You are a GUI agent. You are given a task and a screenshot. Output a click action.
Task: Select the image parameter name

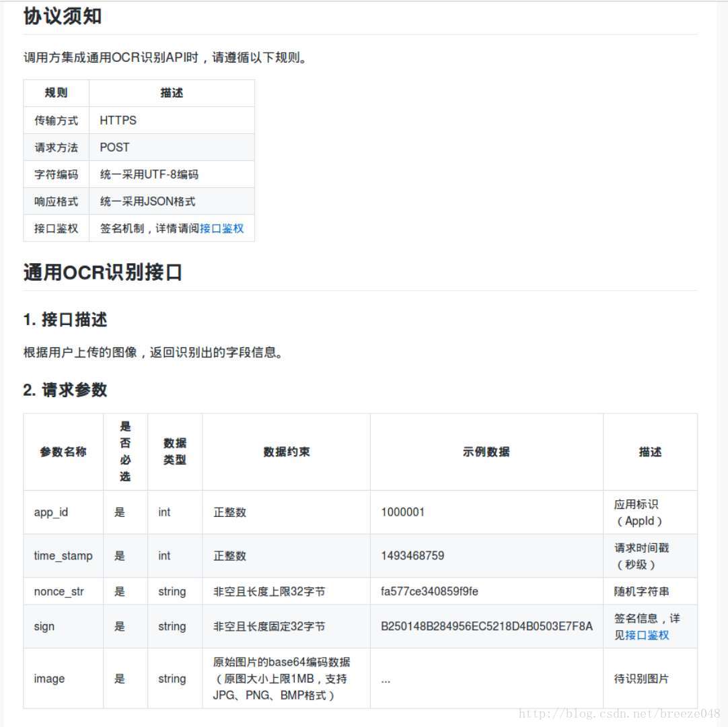tap(49, 679)
